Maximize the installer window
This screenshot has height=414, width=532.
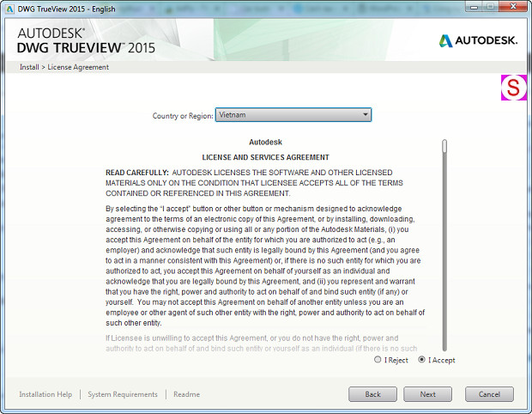click(x=491, y=7)
